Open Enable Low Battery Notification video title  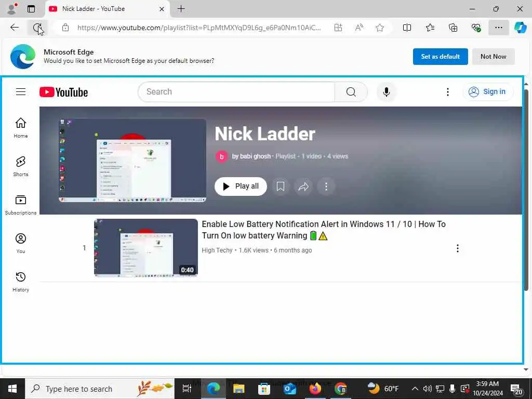point(324,230)
